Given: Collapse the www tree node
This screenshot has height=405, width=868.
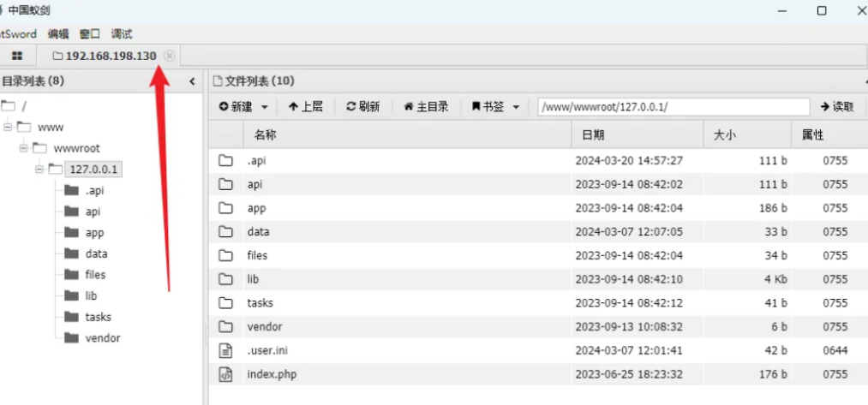Looking at the screenshot, I should (7, 127).
